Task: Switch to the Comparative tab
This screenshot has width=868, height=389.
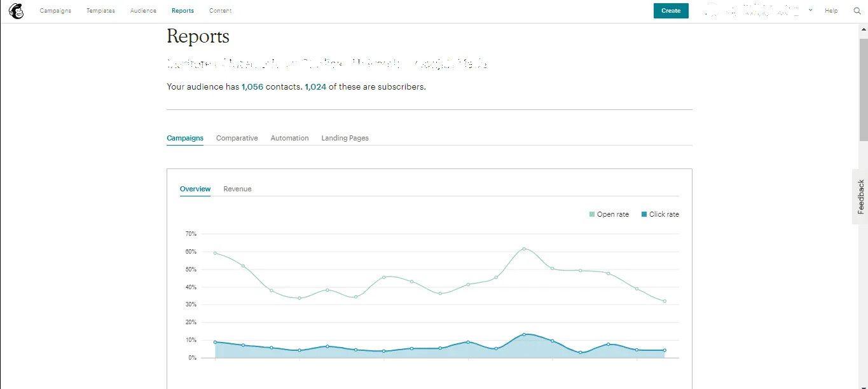Action: (237, 138)
